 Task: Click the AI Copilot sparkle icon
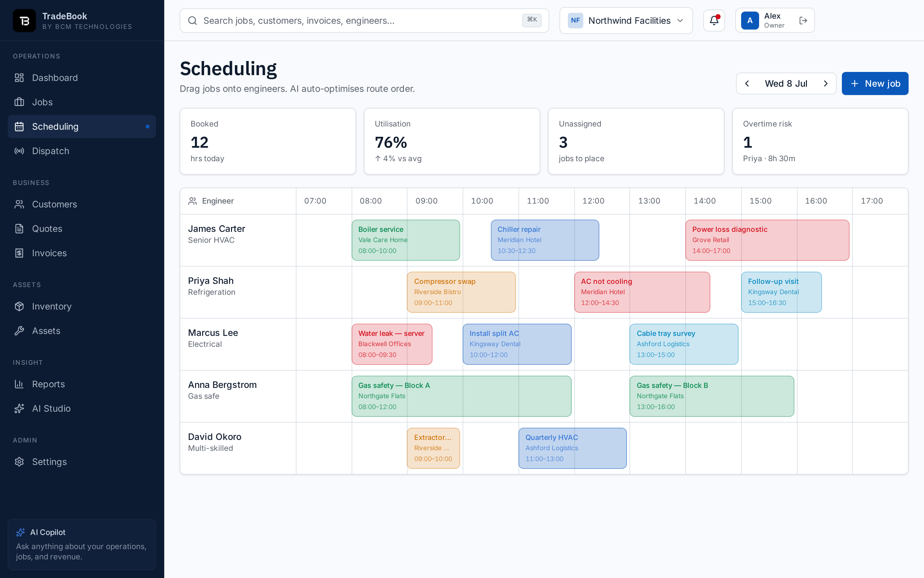tap(21, 532)
